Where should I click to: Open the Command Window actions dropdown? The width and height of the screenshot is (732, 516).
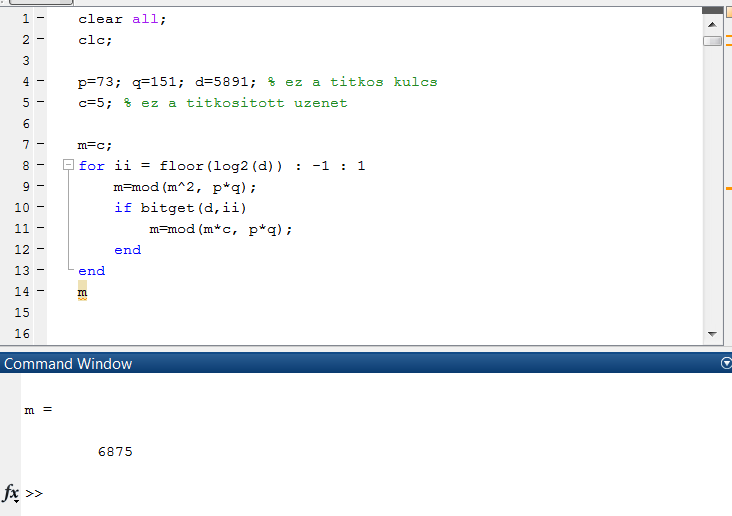pyautogui.click(x=726, y=363)
